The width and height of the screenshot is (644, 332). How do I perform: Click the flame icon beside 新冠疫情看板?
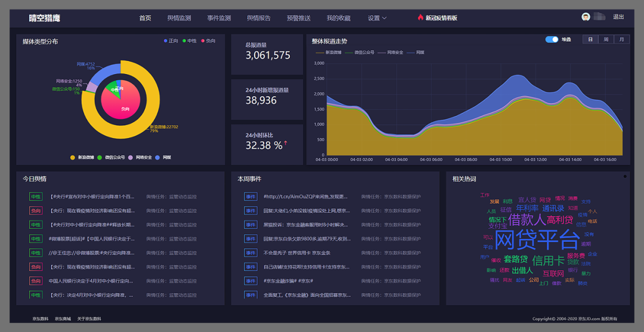[x=420, y=17]
